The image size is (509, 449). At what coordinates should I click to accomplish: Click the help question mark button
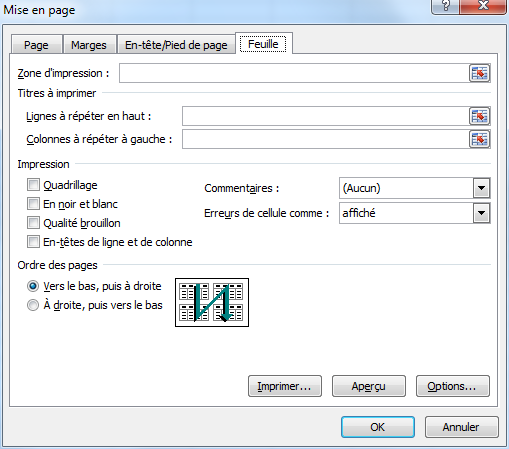(x=445, y=6)
